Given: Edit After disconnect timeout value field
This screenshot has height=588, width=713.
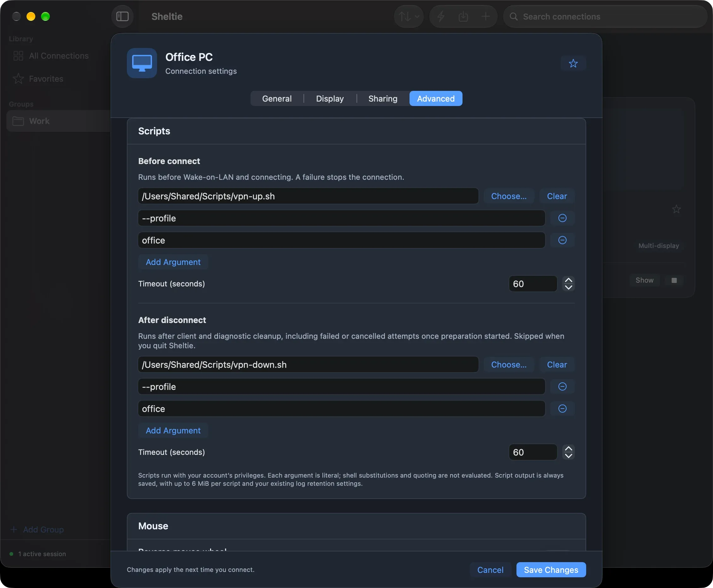Looking at the screenshot, I should pos(533,453).
